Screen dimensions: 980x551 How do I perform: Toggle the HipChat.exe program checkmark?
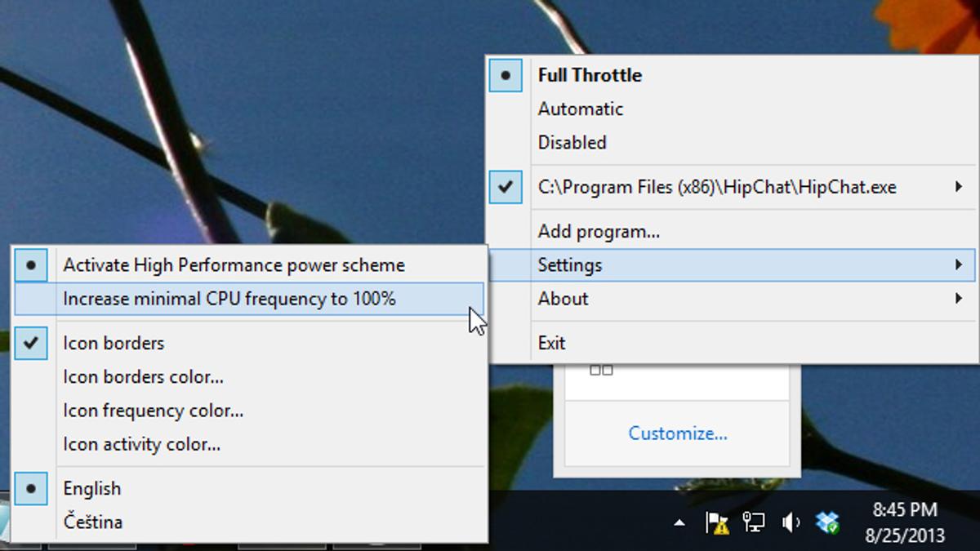(506, 187)
